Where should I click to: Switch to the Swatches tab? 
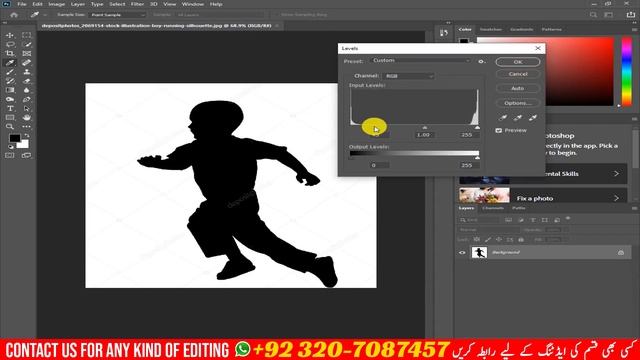491,29
